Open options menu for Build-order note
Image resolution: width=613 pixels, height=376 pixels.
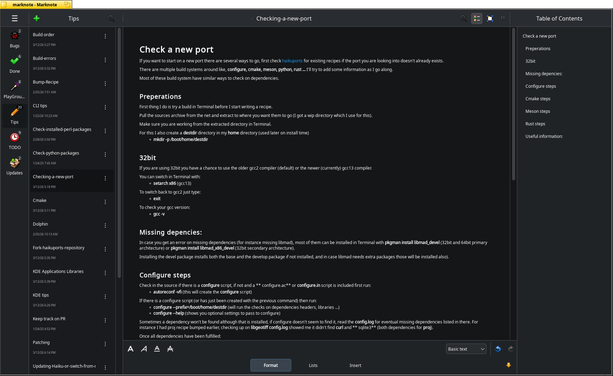coord(105,36)
